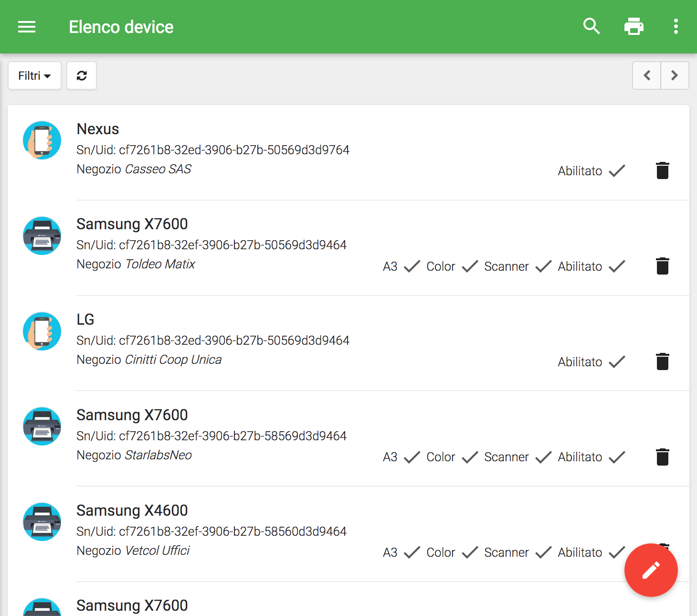This screenshot has width=697, height=616.
Task: Refresh the device list
Action: pos(82,75)
